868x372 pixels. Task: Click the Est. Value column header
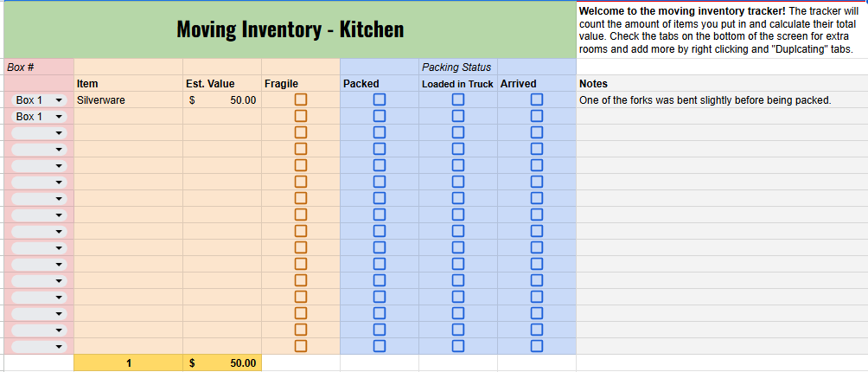click(210, 84)
